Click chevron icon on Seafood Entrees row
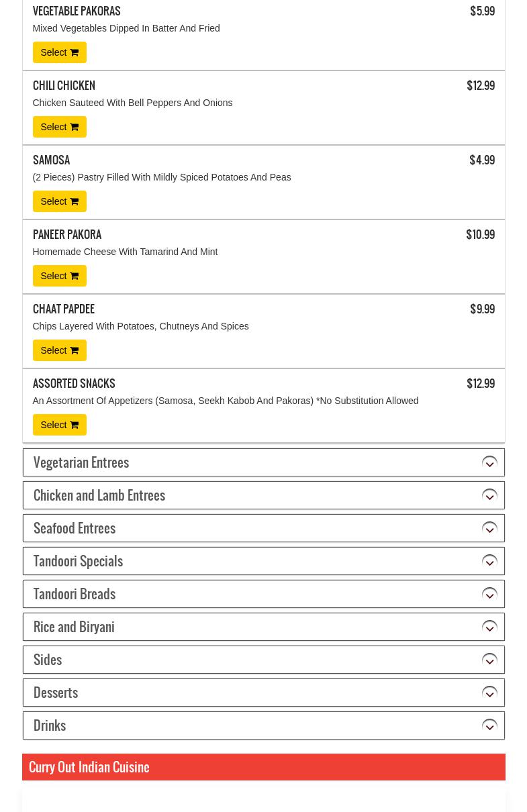527x812 pixels. [489, 528]
